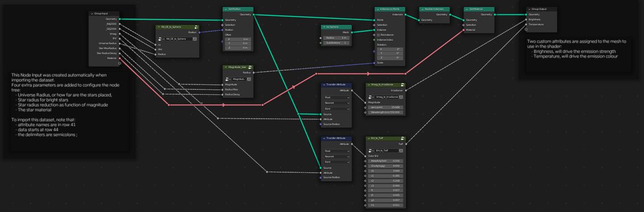Collapse the Group Output node
The width and height of the screenshot is (644, 212).
(530, 9)
